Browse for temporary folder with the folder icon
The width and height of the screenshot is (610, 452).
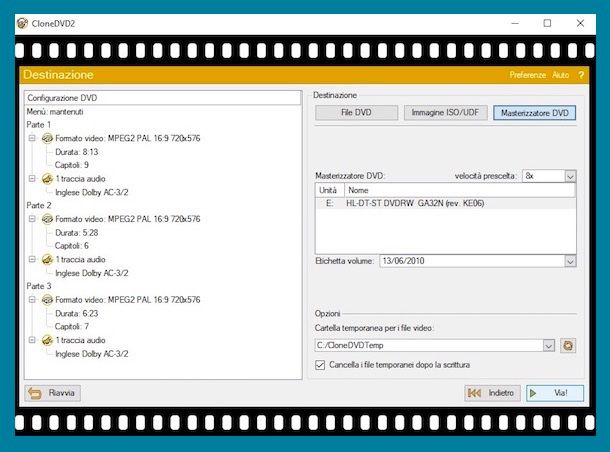(568, 345)
